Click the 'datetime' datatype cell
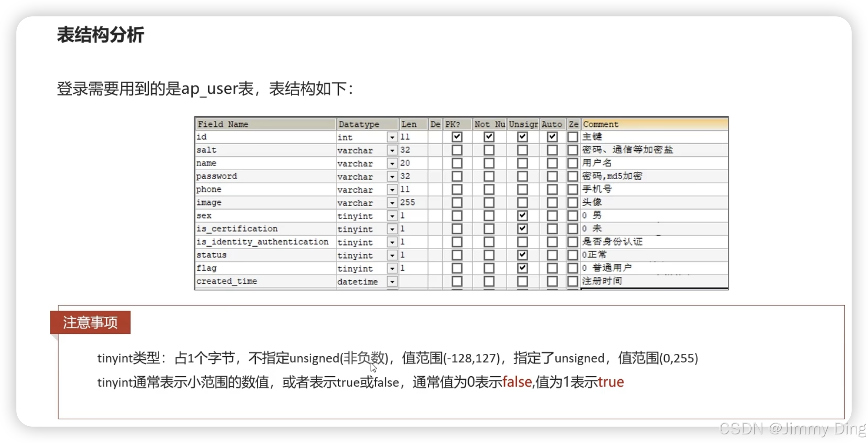868x443 pixels. (x=361, y=282)
